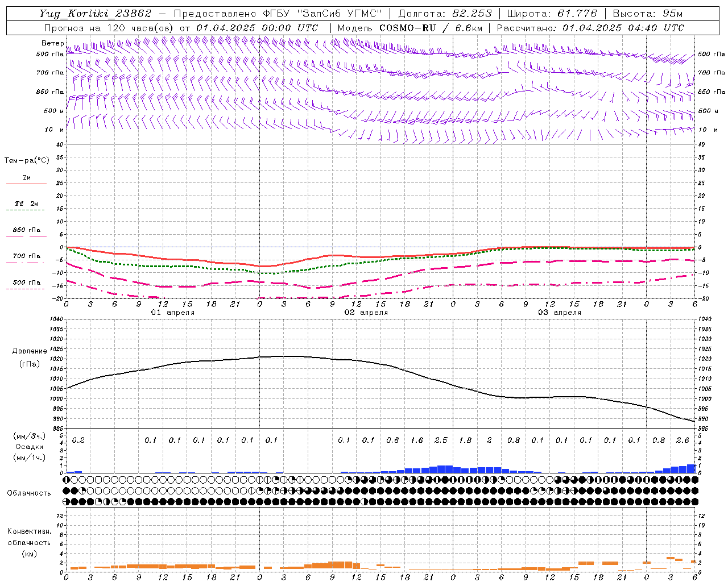
Task: Select the Конвективн. convective cloud label
Action: 29,531
